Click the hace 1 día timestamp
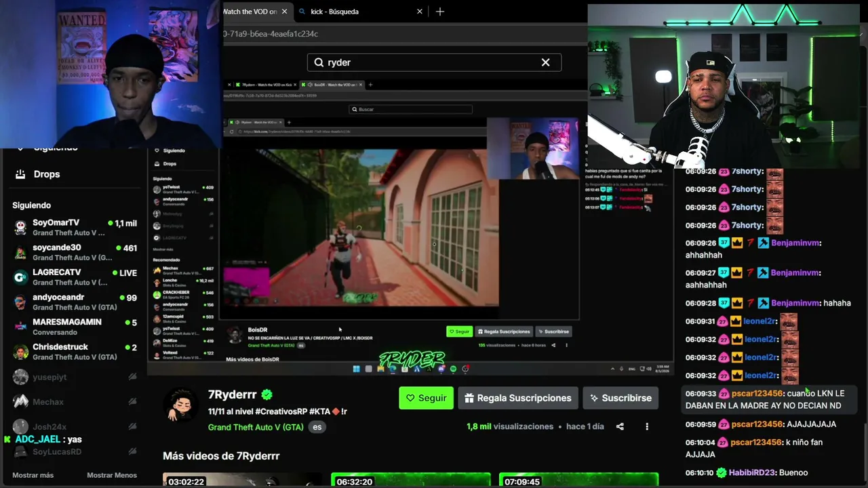 click(x=585, y=426)
